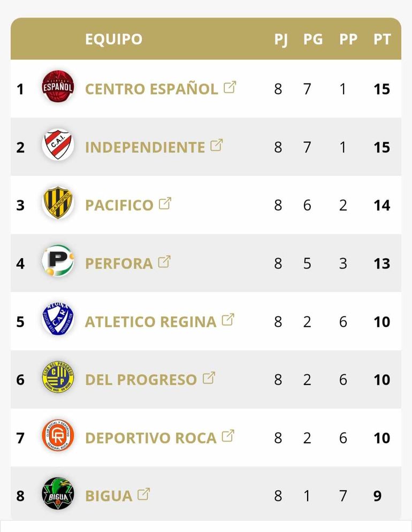
Task: Click the Perfora team logo
Action: [x=58, y=261]
